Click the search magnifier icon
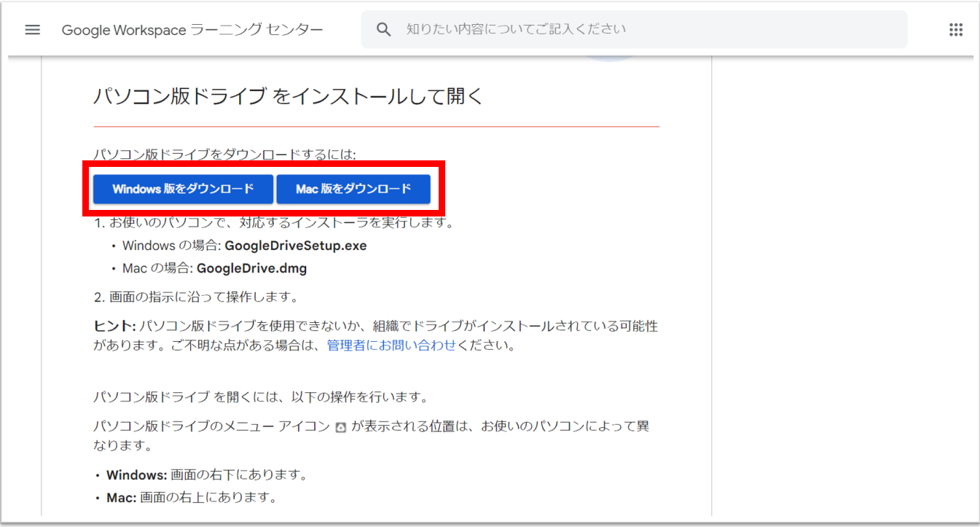Screen dimensions: 980x527 384,30
